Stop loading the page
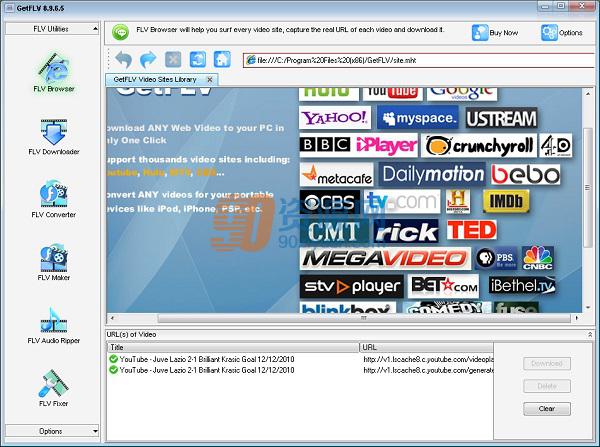Image resolution: width=600 pixels, height=447 pixels. click(173, 60)
